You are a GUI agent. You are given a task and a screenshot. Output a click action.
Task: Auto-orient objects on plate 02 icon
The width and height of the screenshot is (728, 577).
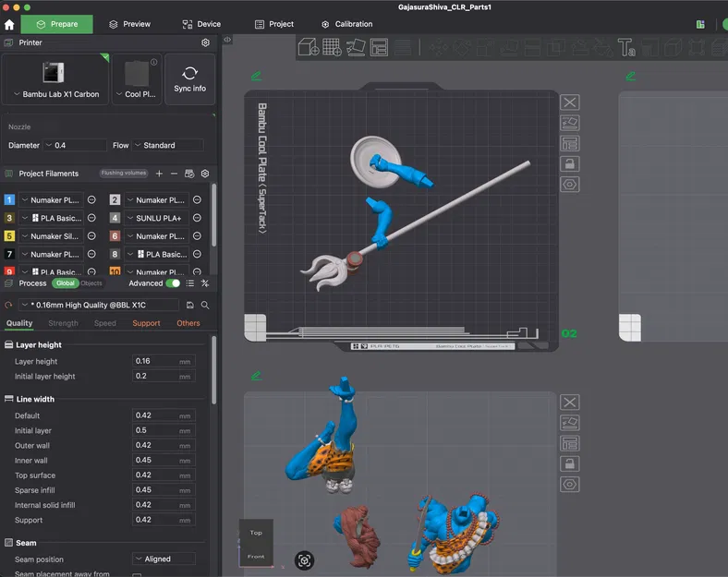(570, 123)
